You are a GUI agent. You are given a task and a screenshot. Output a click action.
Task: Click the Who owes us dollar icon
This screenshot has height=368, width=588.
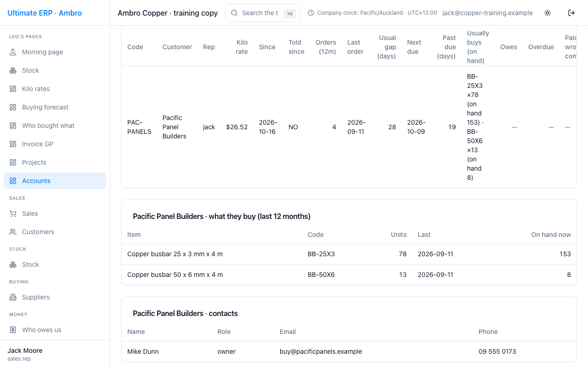13,330
